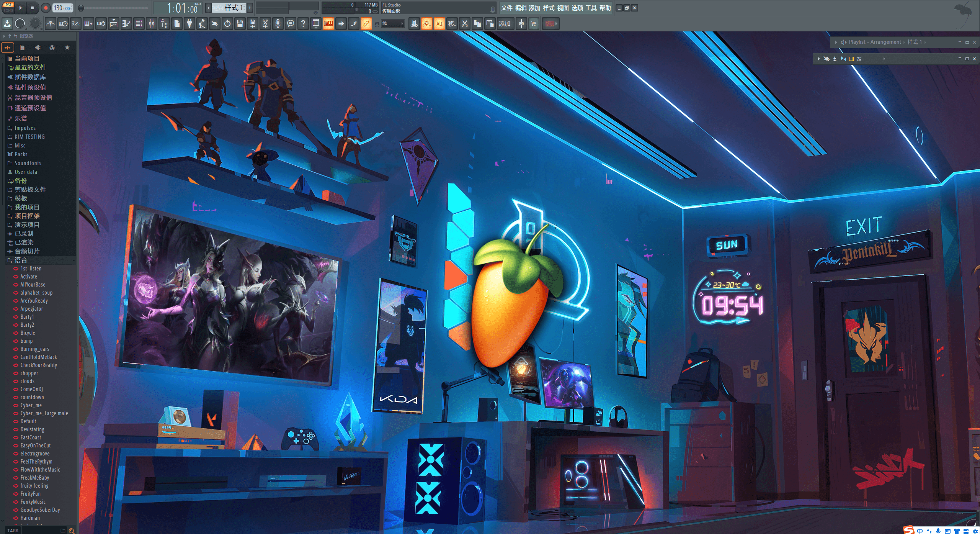Open the 编辑 menu
The image size is (980, 534).
click(x=521, y=8)
